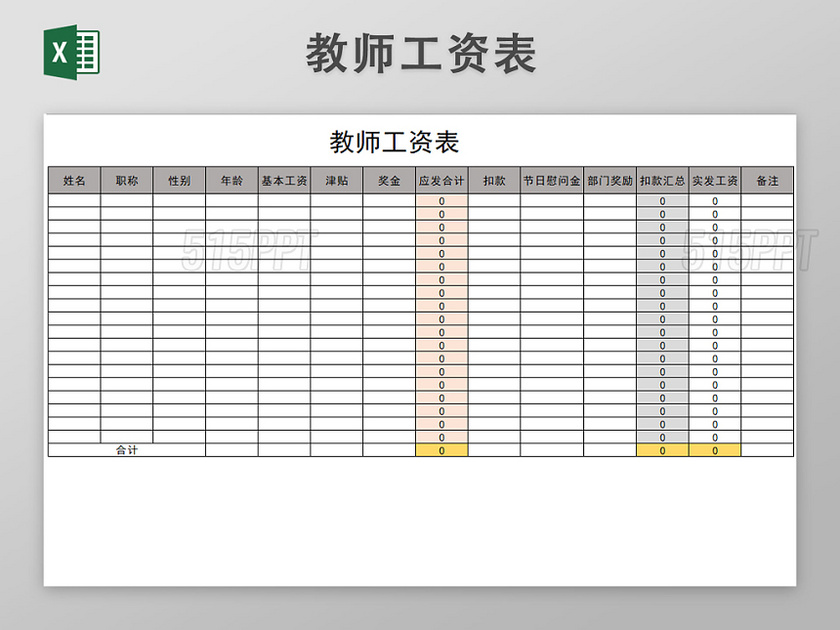The image size is (840, 630).
Task: Select the 津贴 column header
Action: tap(337, 181)
